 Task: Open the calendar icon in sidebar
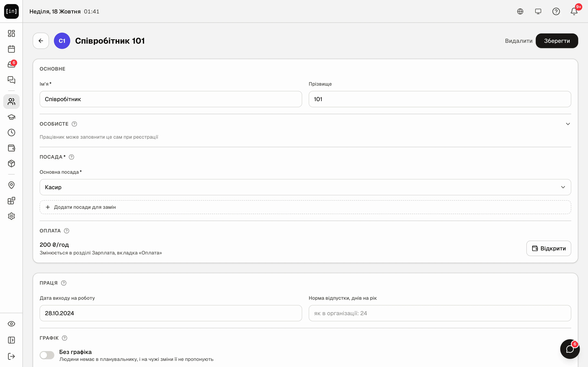point(11,49)
